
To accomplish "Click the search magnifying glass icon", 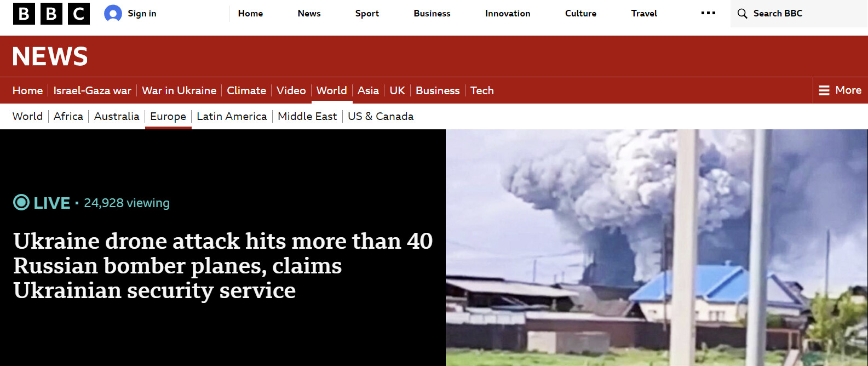I will coord(742,14).
